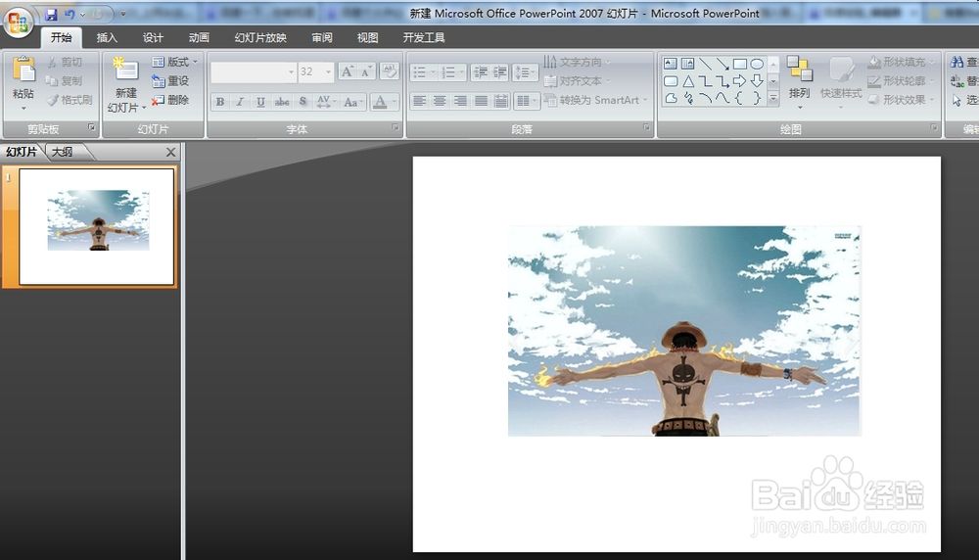Viewport: 979px width, 560px height.
Task: Click the New Slide (新建幻灯片) icon
Action: point(125,69)
